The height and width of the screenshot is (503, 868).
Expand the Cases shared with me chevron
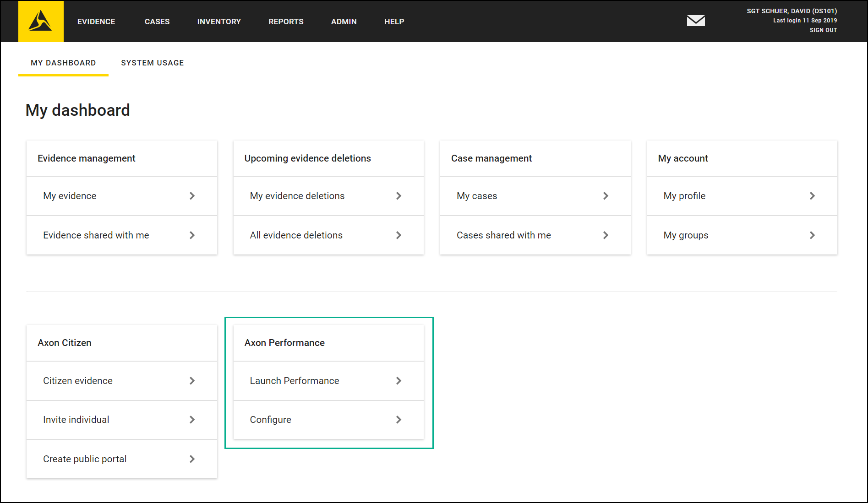(606, 235)
